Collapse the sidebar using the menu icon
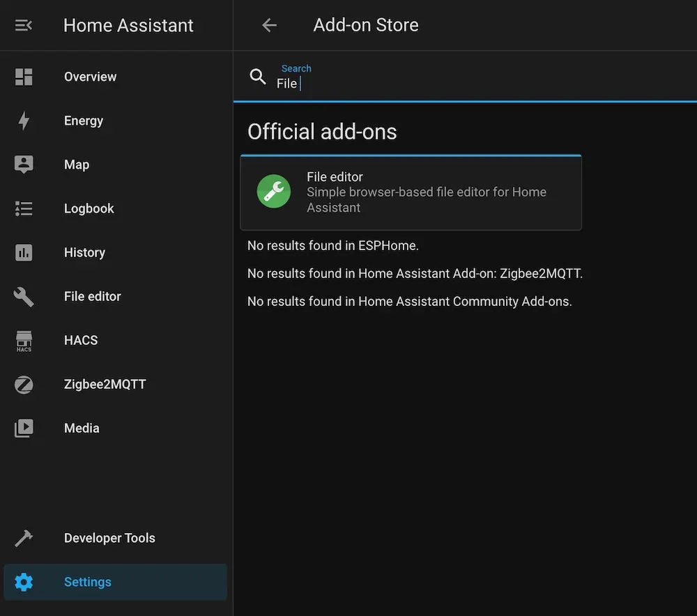697x616 pixels. pyautogui.click(x=24, y=25)
